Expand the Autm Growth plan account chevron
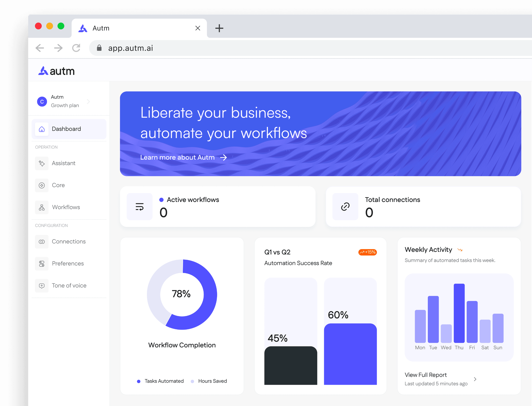 (88, 101)
